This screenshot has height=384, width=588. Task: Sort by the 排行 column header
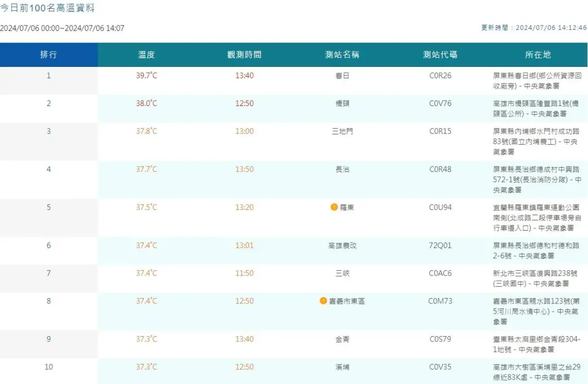click(x=49, y=55)
